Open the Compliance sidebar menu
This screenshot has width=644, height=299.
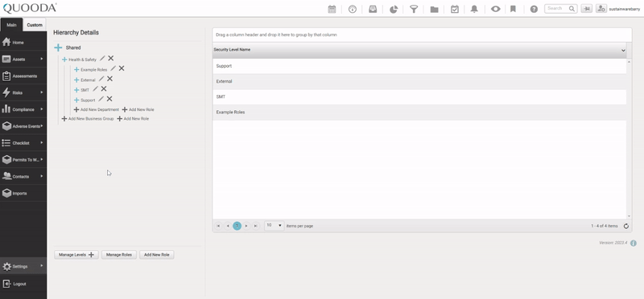(x=23, y=109)
